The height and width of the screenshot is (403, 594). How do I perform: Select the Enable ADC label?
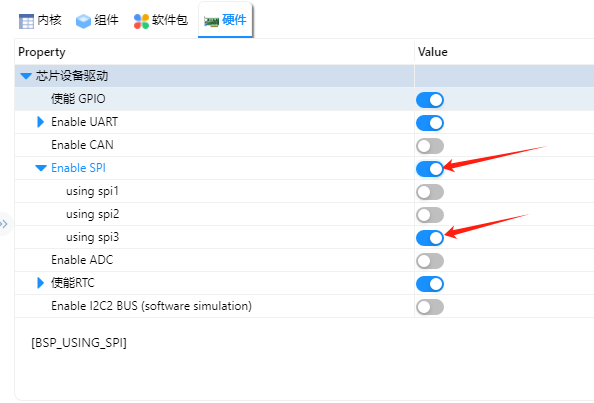[82, 260]
